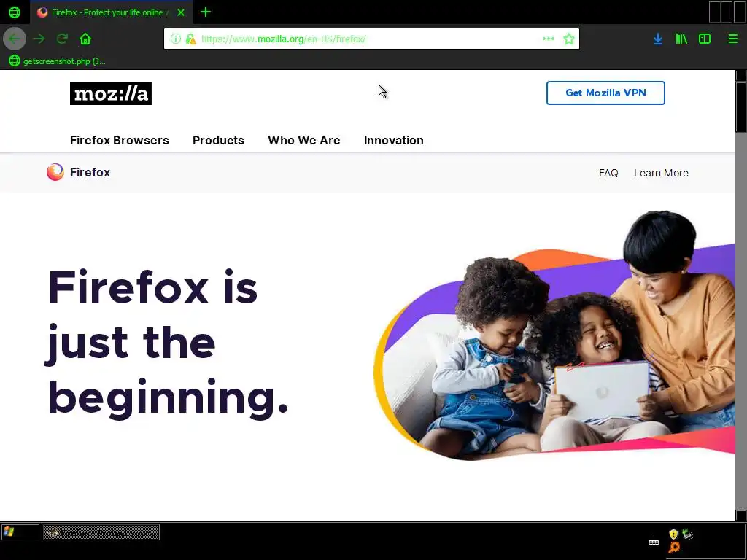Click the forward arrow navigation button

[x=39, y=39]
